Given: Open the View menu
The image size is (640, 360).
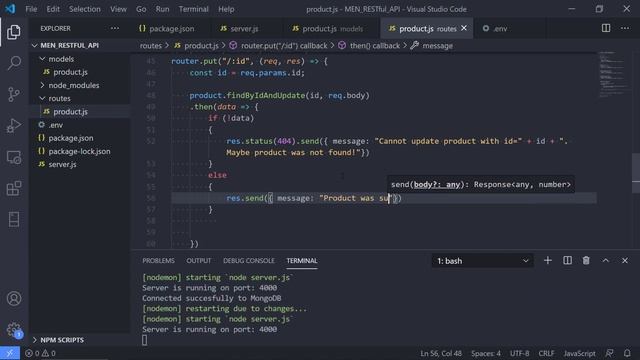Looking at the screenshot, I should pyautogui.click(x=118, y=9).
